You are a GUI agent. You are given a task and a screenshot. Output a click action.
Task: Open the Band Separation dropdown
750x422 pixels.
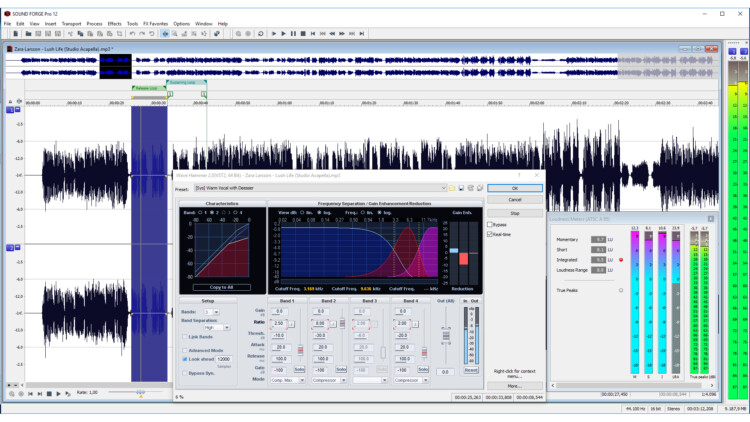[227, 326]
